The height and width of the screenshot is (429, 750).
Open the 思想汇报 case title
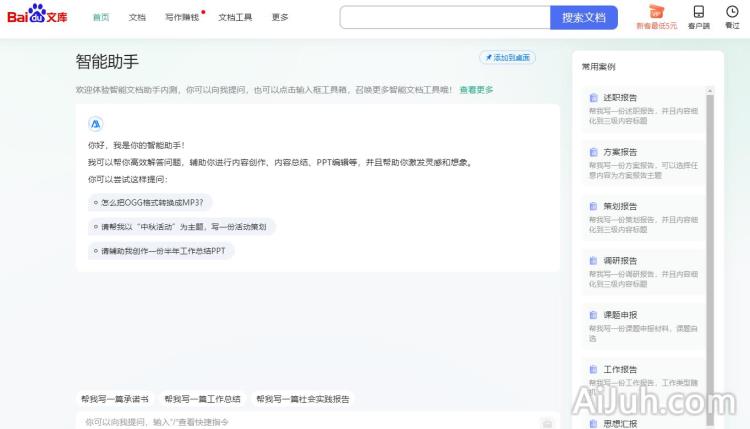point(620,424)
